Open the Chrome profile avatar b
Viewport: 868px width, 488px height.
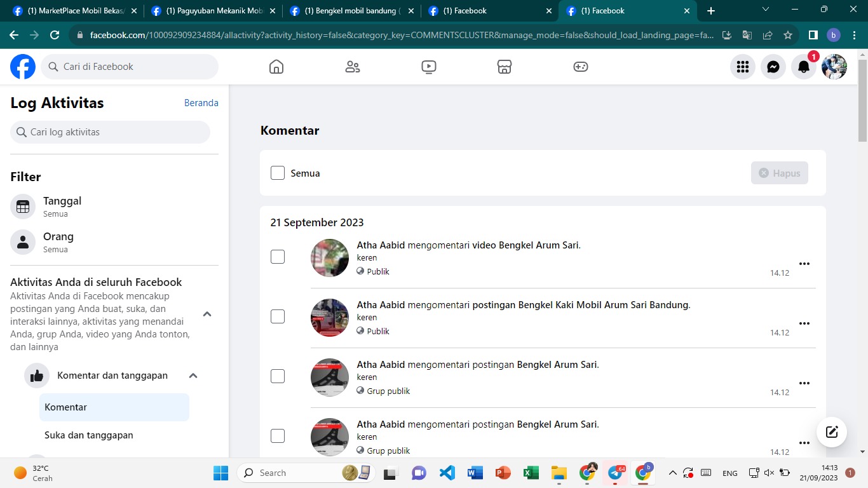834,35
